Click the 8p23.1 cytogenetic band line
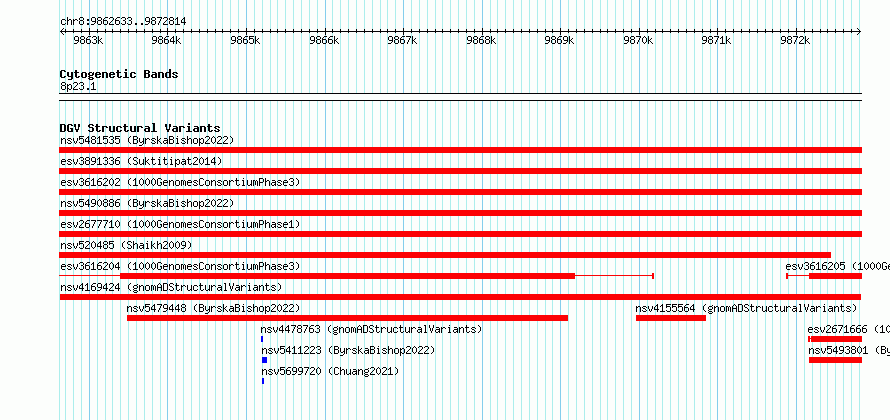Image resolution: width=890 pixels, height=420 pixels. [461, 97]
